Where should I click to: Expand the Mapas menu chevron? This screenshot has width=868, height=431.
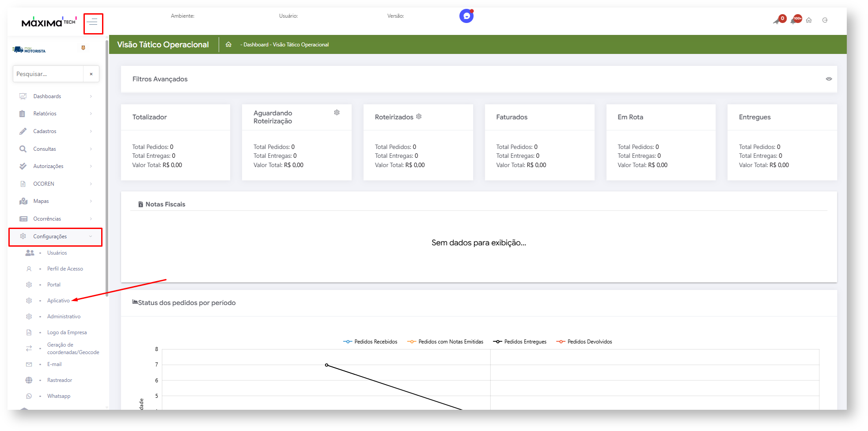[x=91, y=201]
